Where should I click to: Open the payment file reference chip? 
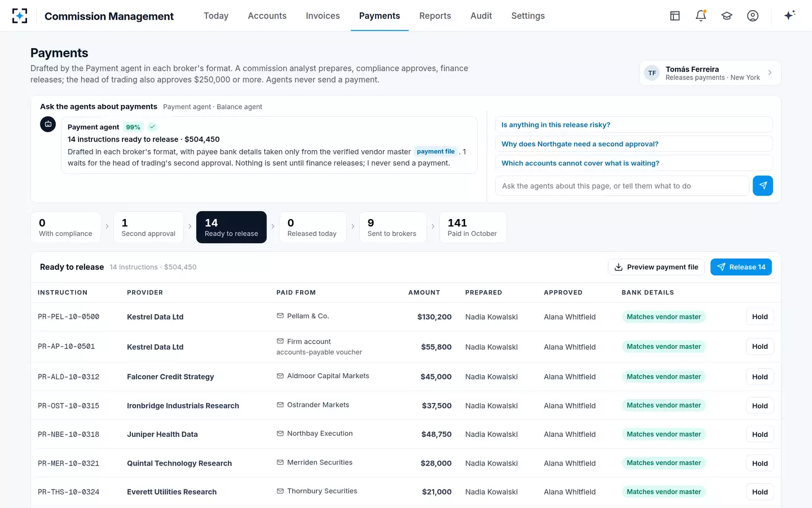pos(435,151)
